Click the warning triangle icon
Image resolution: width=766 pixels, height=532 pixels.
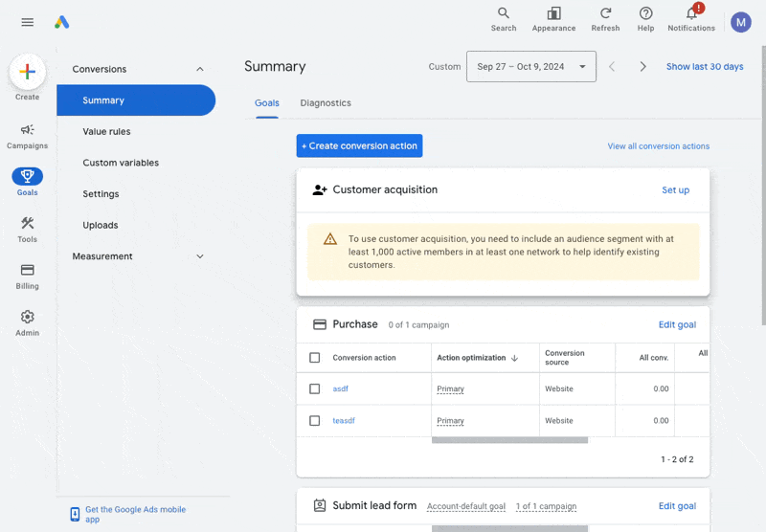(330, 239)
